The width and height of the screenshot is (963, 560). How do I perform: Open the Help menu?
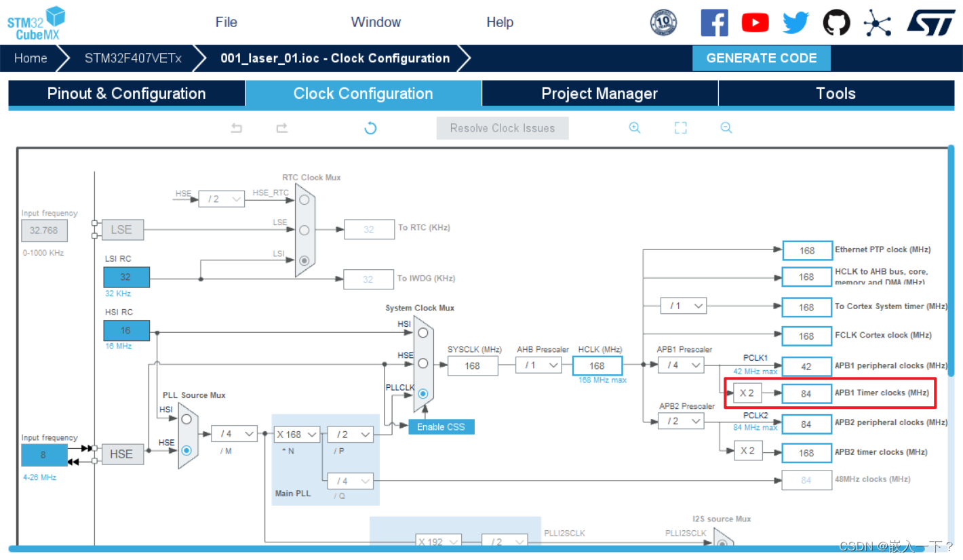tap(500, 22)
